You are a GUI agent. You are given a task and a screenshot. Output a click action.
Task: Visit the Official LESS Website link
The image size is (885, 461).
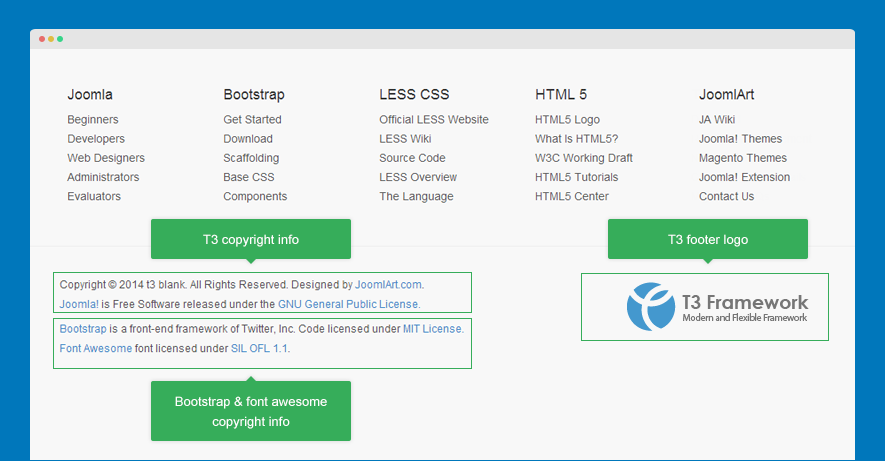(434, 120)
